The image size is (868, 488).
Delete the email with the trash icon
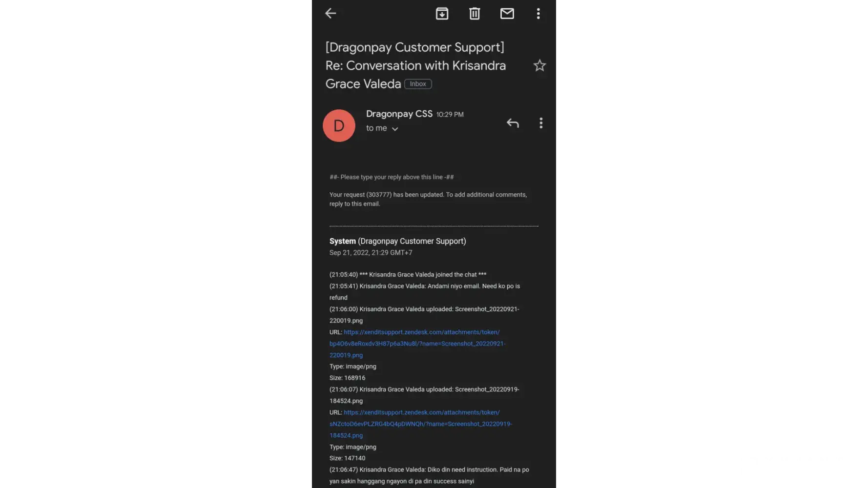click(475, 14)
